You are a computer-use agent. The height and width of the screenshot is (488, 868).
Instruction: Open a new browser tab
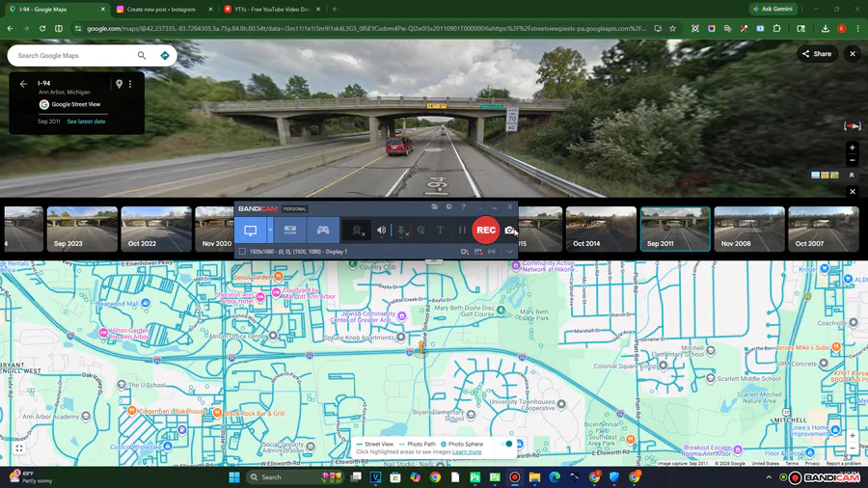click(x=335, y=10)
